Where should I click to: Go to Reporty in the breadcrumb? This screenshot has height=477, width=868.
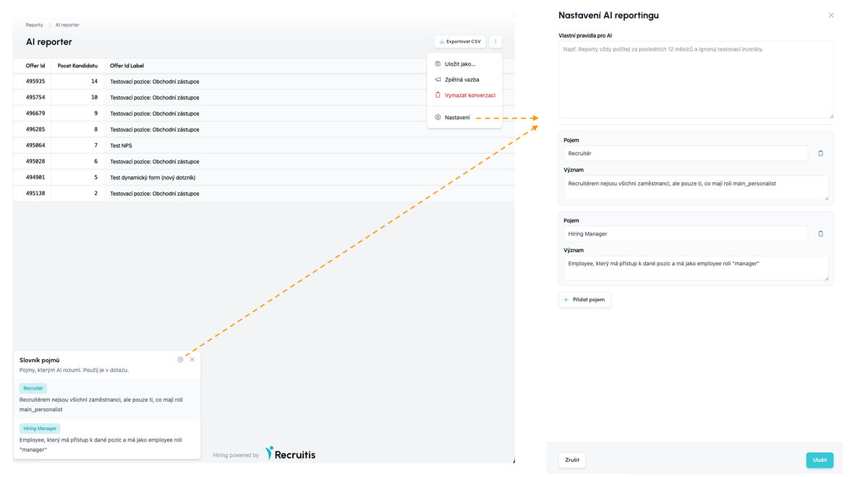(35, 25)
